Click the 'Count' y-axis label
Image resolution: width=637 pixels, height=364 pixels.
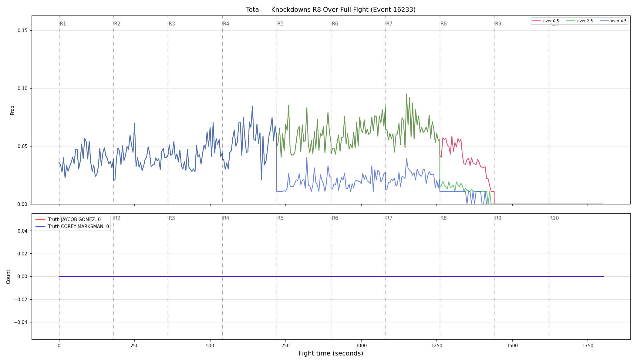click(x=8, y=277)
